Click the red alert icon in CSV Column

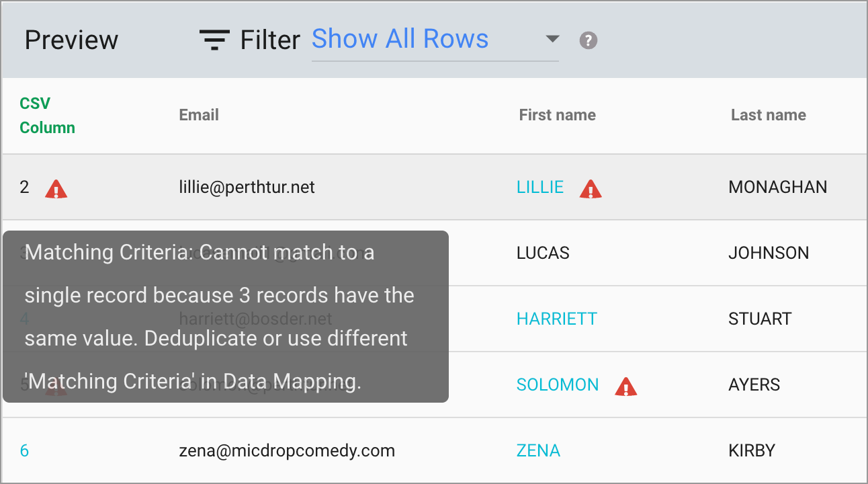(56, 189)
